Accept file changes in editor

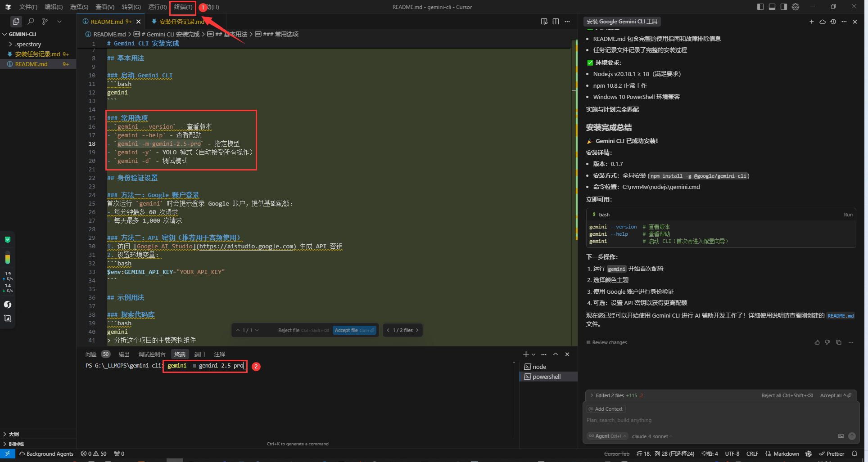(354, 330)
